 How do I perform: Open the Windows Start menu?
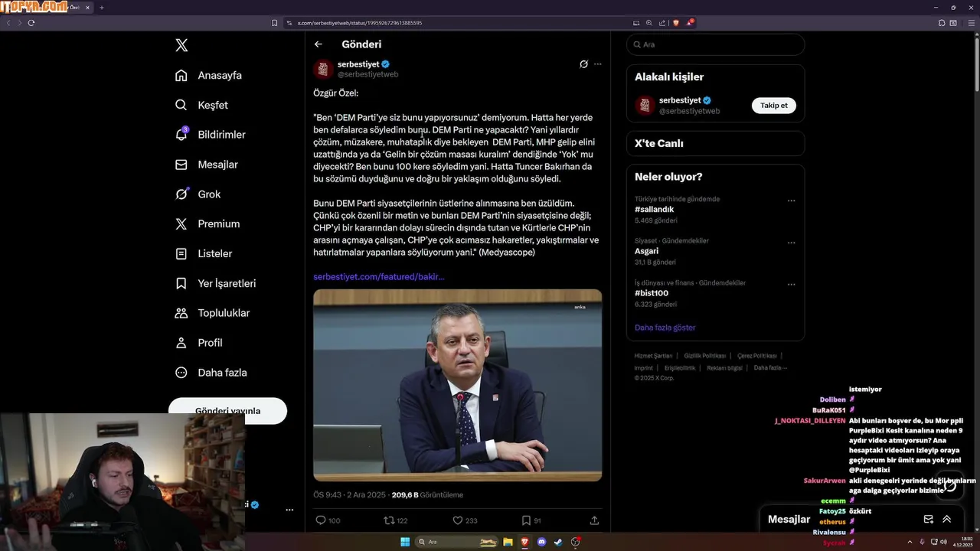pyautogui.click(x=405, y=542)
